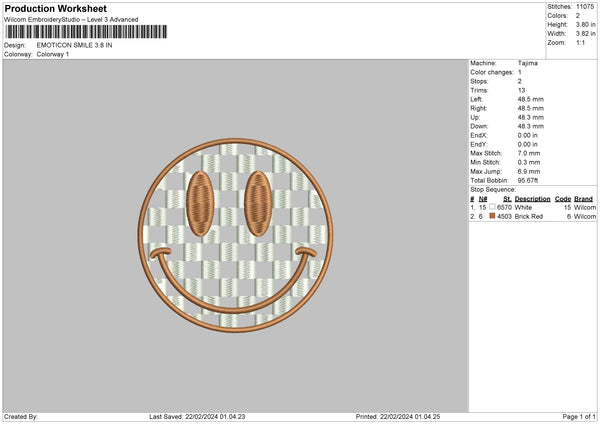Select the Tajima machine value
The height and width of the screenshot is (424, 600).
(529, 63)
